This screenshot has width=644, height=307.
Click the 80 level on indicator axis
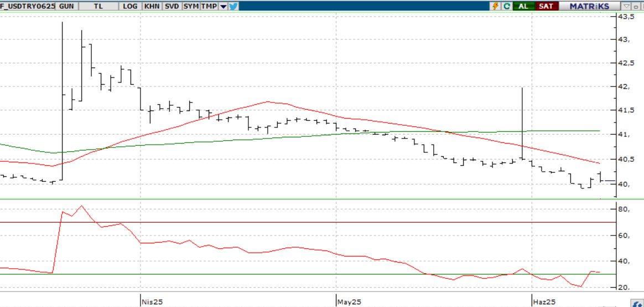tap(624, 209)
